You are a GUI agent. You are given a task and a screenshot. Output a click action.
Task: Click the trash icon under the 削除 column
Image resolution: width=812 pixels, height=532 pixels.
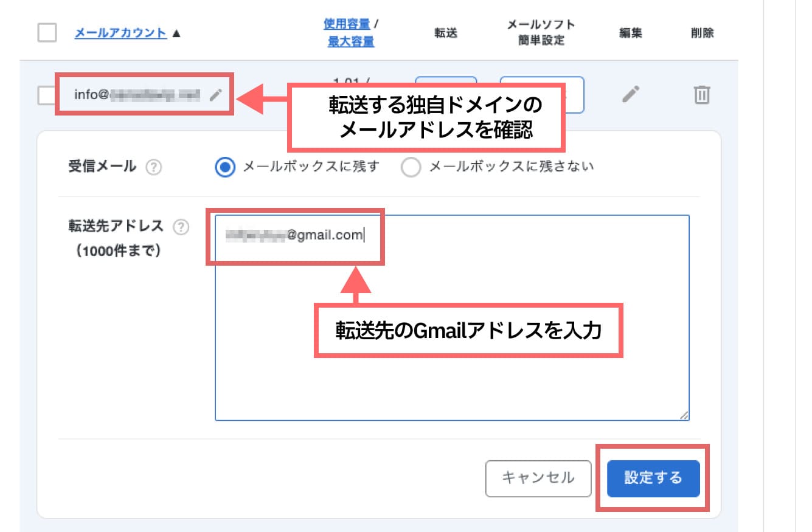702,94
